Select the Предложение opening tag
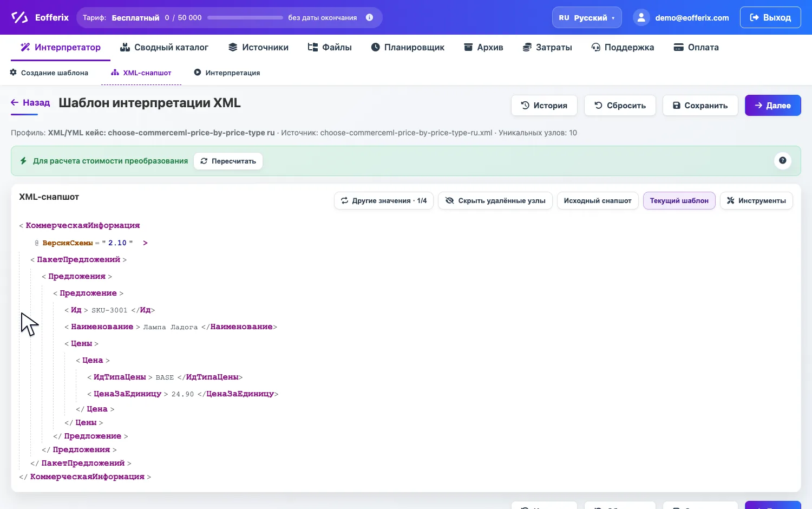The height and width of the screenshot is (509, 812). [88, 293]
